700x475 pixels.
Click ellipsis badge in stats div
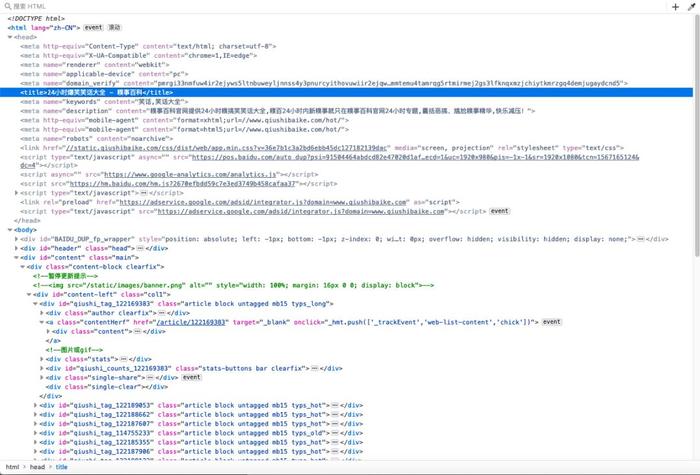coord(124,359)
